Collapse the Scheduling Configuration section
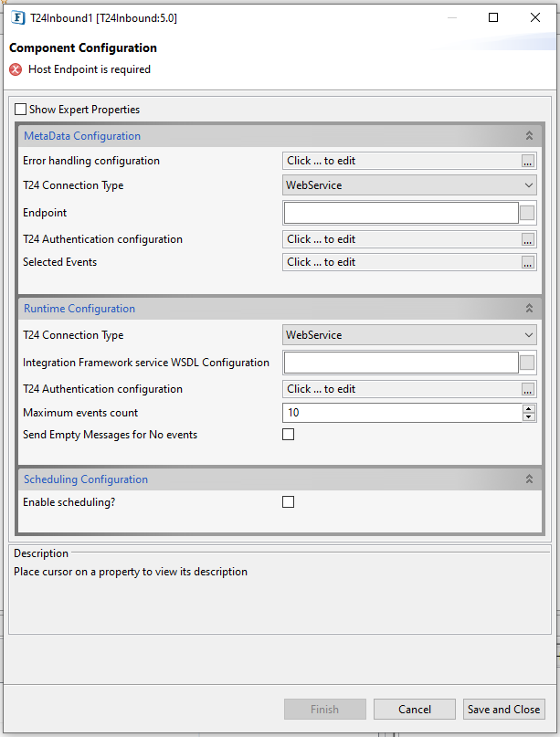 pyautogui.click(x=529, y=479)
